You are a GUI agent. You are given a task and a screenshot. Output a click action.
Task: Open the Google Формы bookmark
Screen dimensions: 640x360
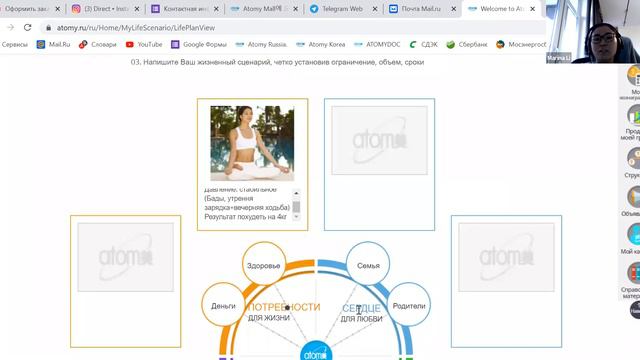tap(199, 44)
